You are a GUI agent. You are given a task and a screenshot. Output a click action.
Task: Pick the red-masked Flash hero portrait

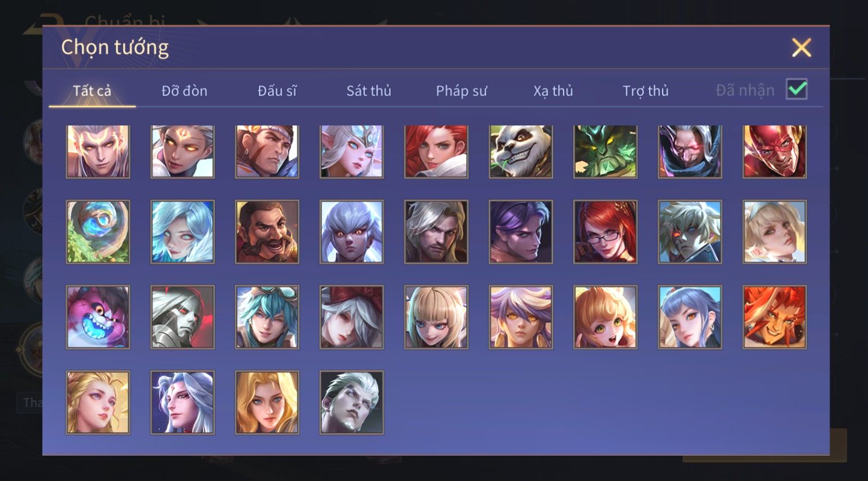pos(775,151)
